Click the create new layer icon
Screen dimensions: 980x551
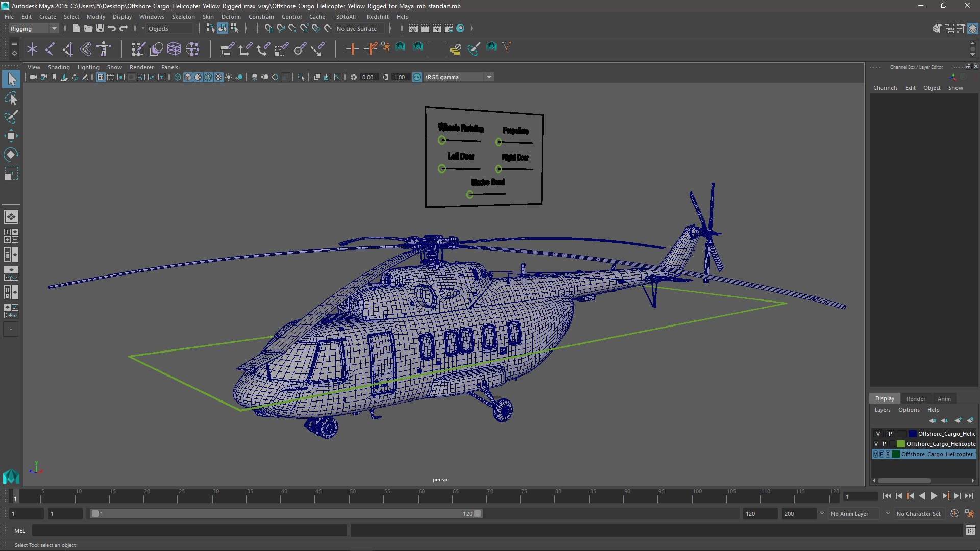tap(958, 420)
